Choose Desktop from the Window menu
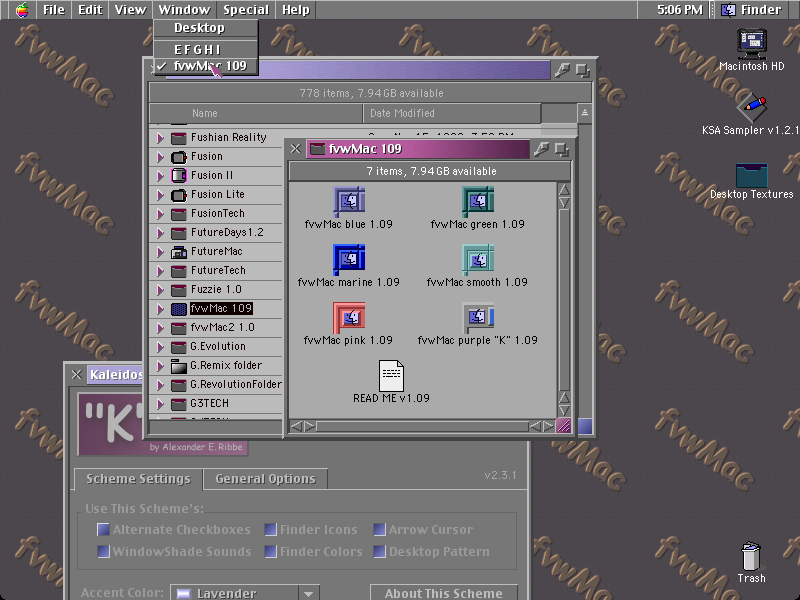This screenshot has height=600, width=800. pos(206,28)
